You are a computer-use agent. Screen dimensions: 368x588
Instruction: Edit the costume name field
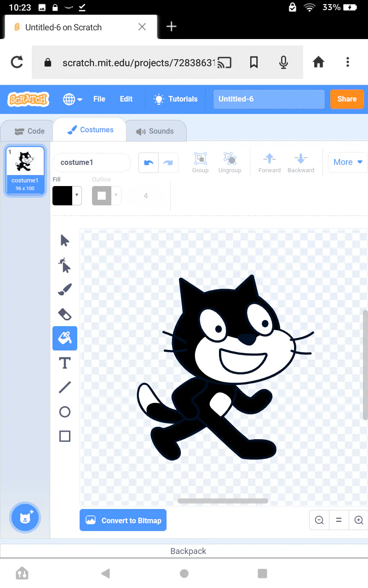[92, 162]
